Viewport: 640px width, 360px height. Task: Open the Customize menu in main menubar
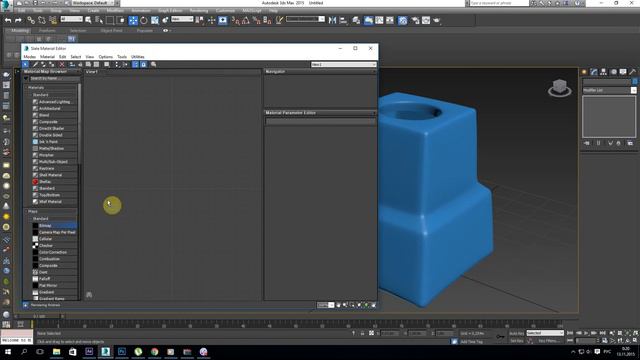(x=225, y=11)
